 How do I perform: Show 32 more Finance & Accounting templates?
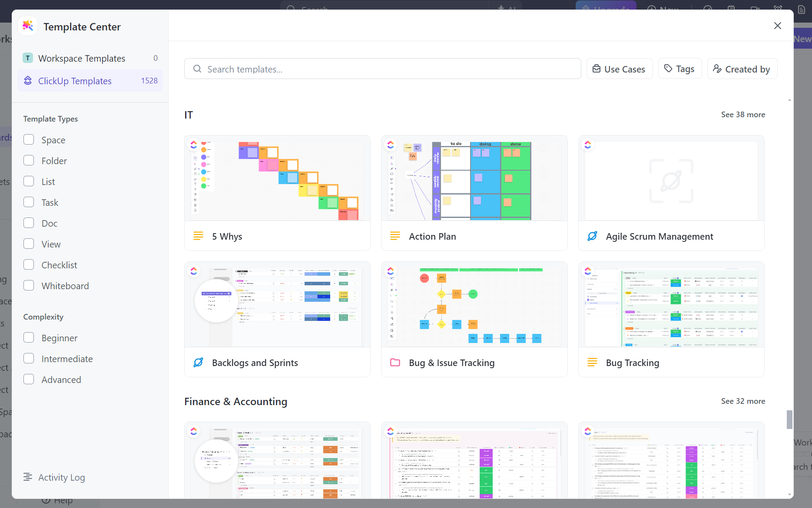(743, 401)
